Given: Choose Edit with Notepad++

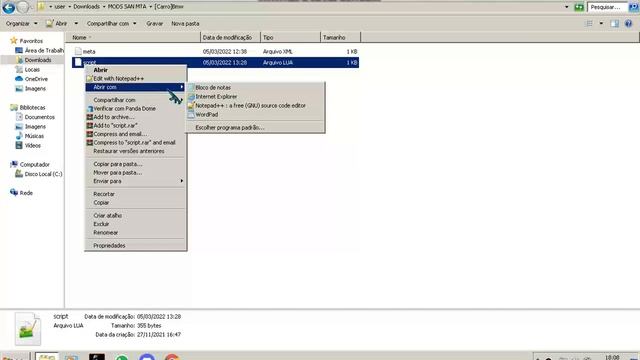Looking at the screenshot, I should pyautogui.click(x=118, y=78).
